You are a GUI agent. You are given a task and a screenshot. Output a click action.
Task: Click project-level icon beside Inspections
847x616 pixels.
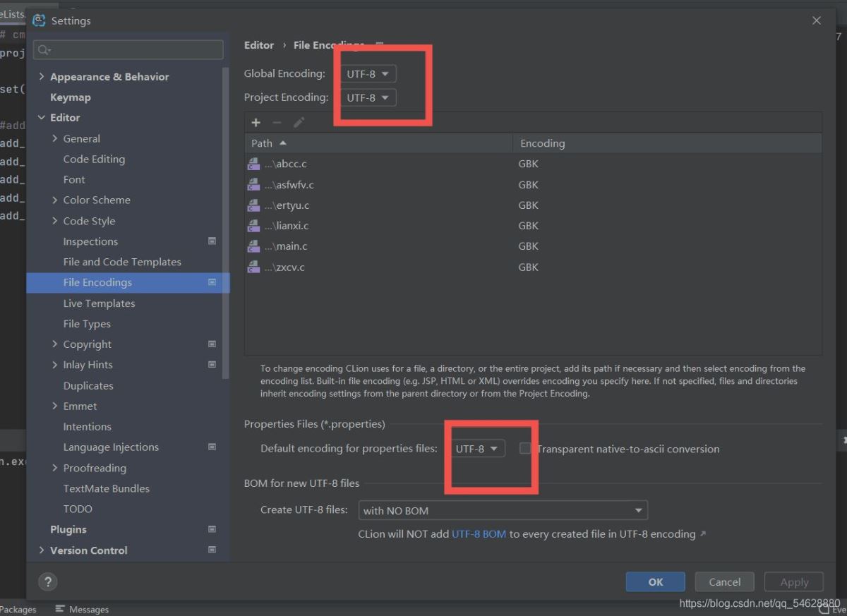pos(212,241)
